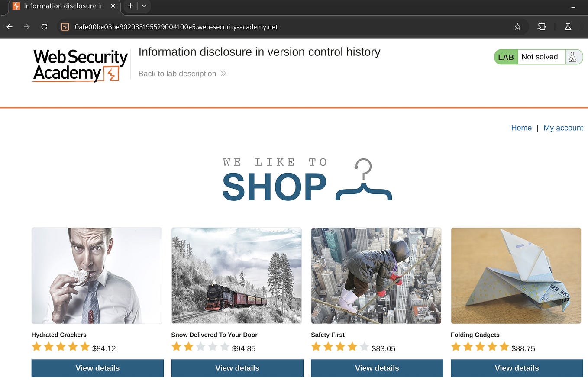Go to the Home link
This screenshot has height=380, width=588.
click(521, 128)
